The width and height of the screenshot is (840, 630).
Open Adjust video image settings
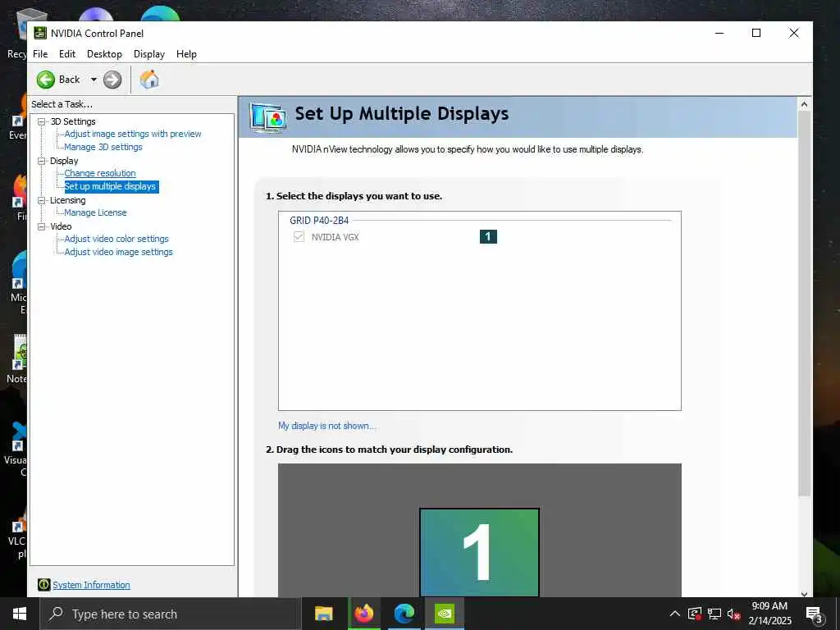click(x=119, y=252)
